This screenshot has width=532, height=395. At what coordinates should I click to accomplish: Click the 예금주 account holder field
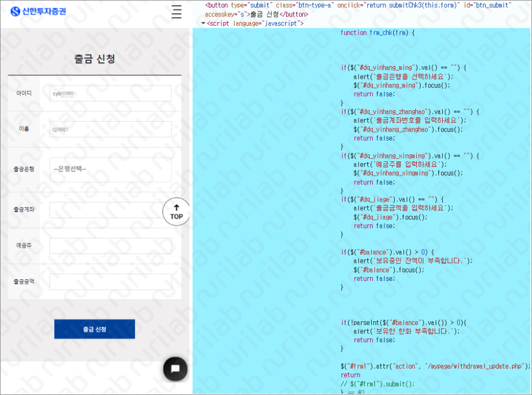(x=111, y=246)
